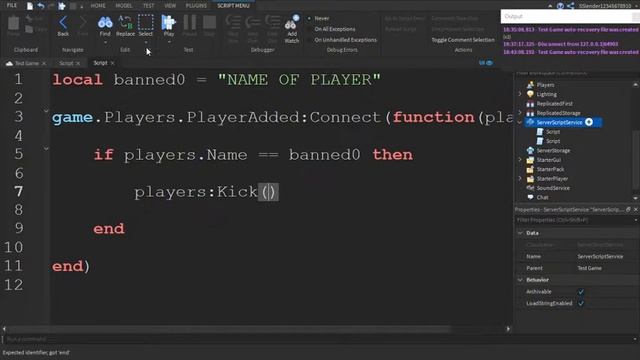The width and height of the screenshot is (640, 360).
Task: Click the second Script icon under ServerScriptService
Action: click(540, 141)
